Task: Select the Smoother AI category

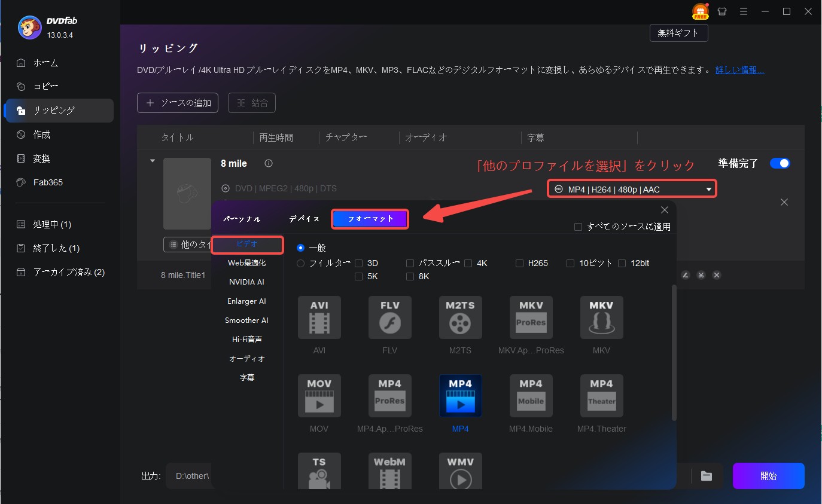Action: (247, 320)
